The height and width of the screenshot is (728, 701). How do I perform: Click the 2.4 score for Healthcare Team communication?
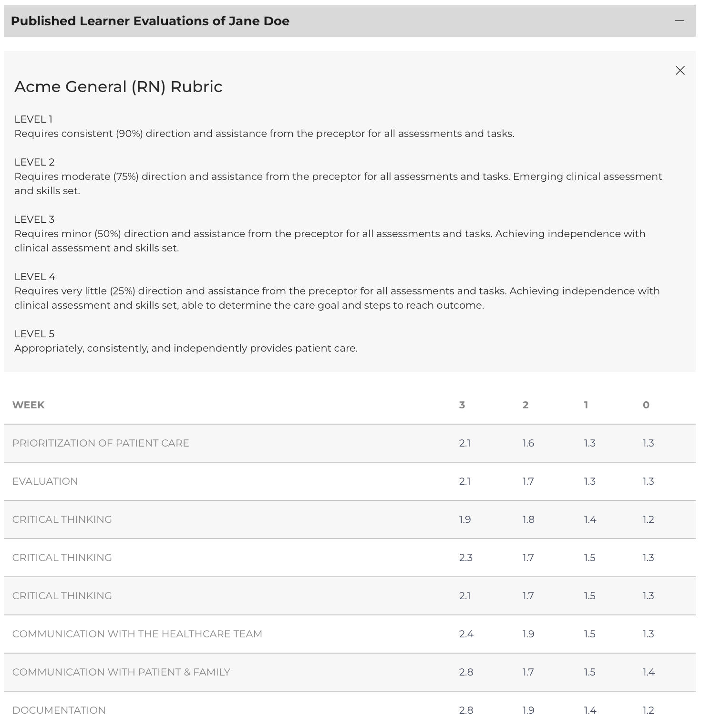coord(466,634)
